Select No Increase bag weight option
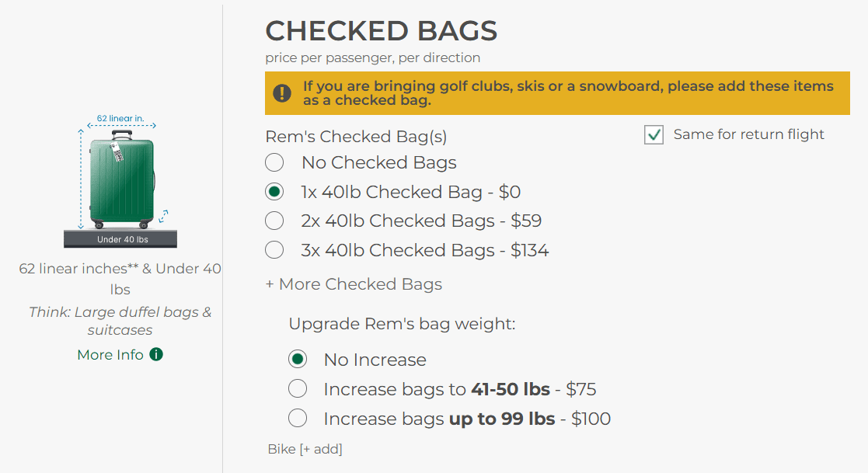 coord(298,360)
